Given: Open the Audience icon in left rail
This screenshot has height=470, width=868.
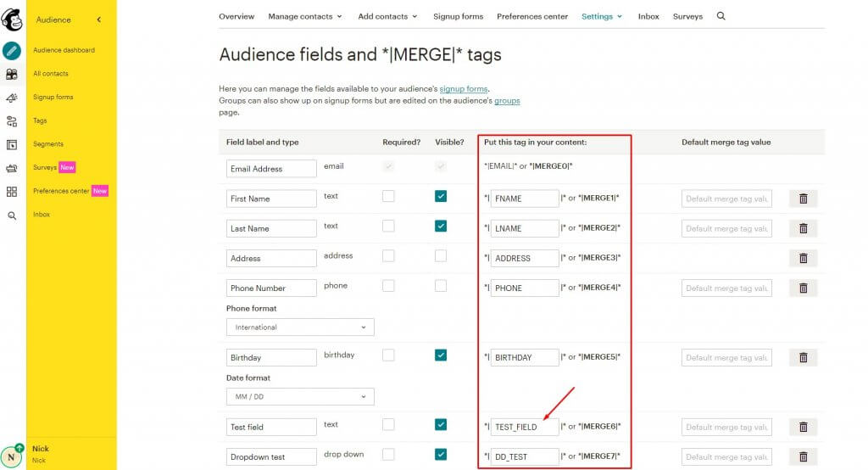Looking at the screenshot, I should point(12,74).
